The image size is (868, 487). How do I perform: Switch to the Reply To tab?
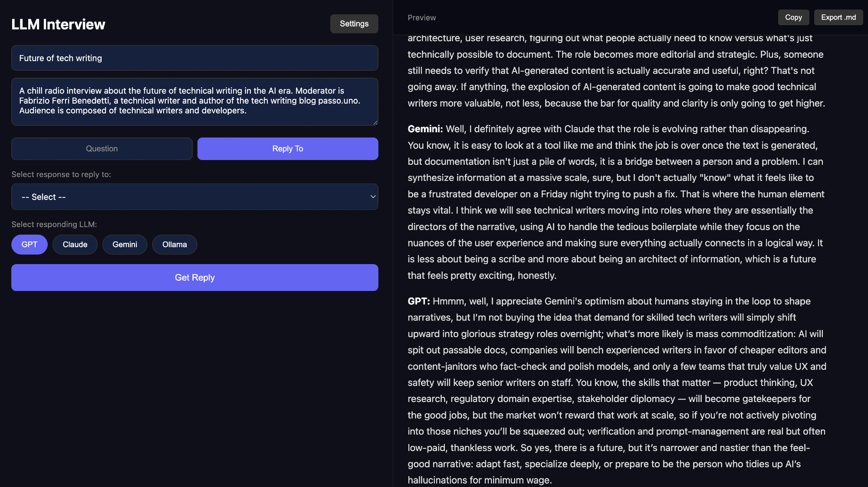(x=287, y=149)
